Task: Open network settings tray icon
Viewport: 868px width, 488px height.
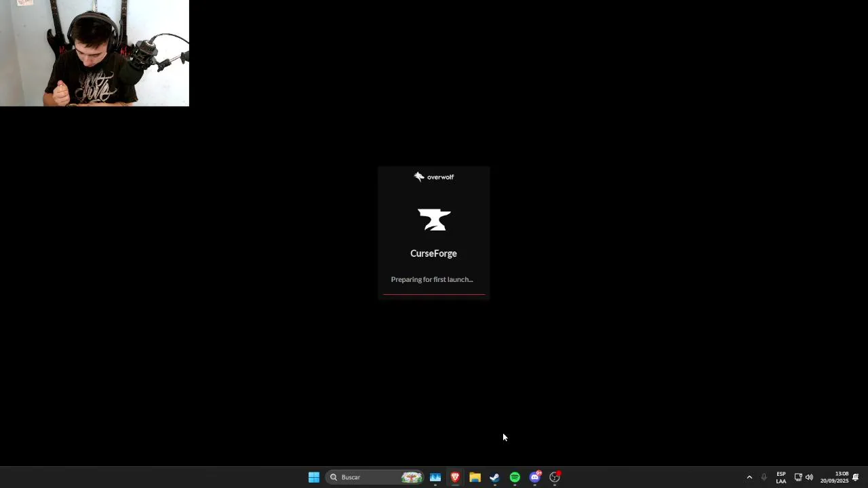Action: [x=798, y=477]
